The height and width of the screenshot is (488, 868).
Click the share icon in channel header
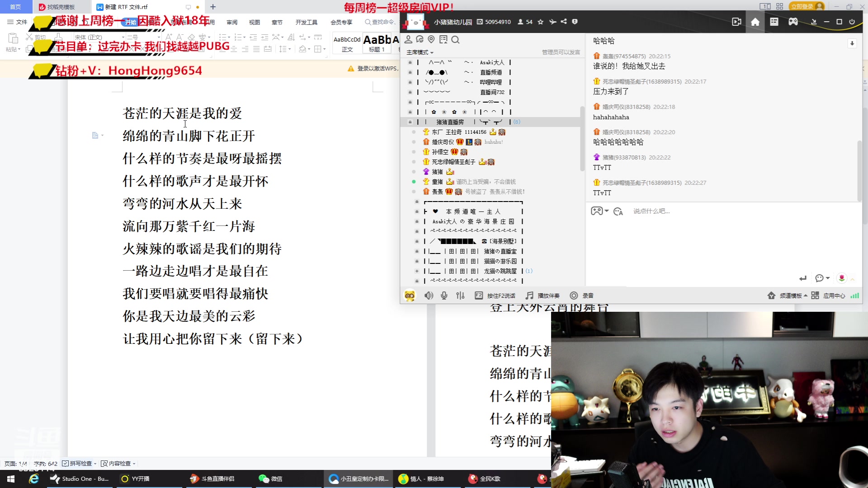coord(564,22)
